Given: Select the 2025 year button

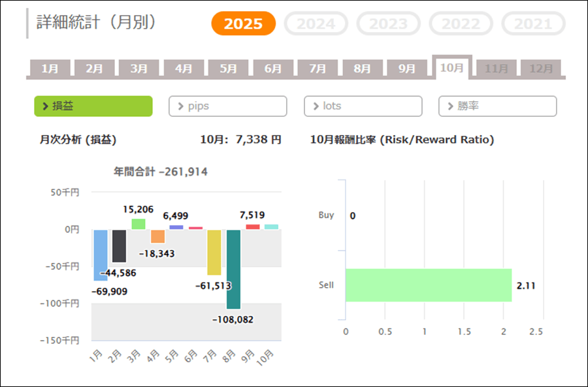Looking at the screenshot, I should click(243, 24).
